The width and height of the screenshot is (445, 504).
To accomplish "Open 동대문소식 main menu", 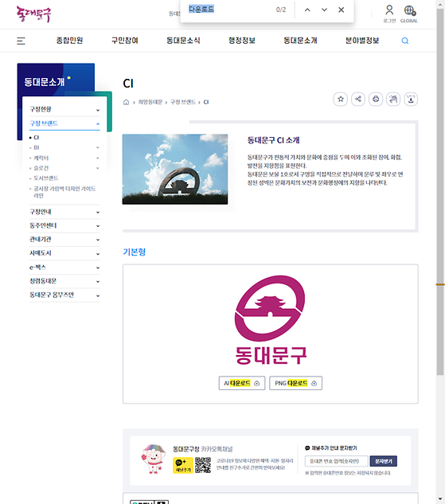I will tap(183, 41).
